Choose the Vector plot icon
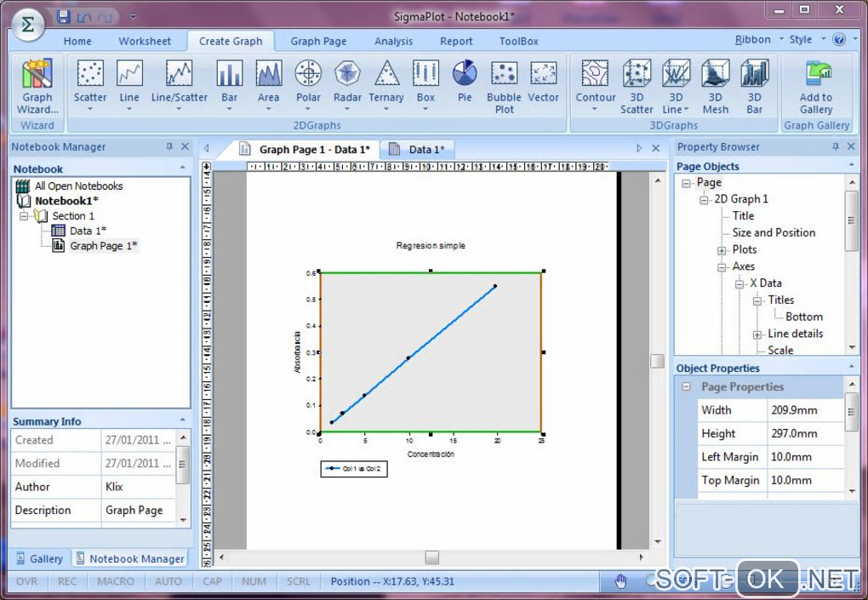 (543, 82)
